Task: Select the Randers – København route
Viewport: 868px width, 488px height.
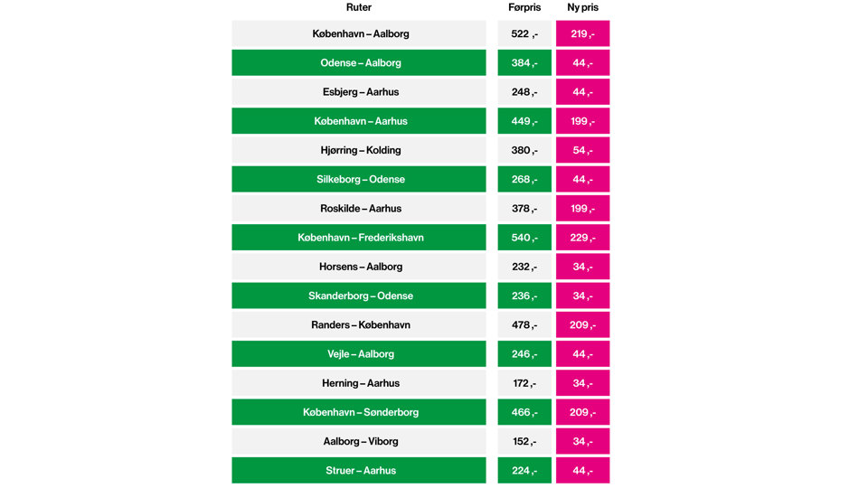Action: click(359, 324)
